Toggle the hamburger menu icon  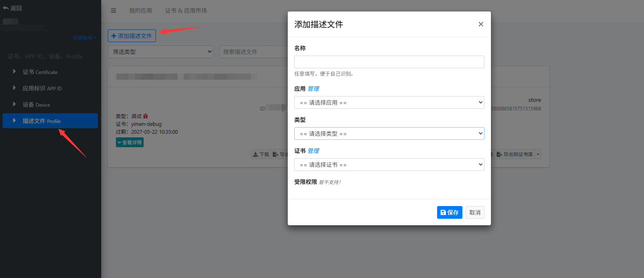coord(113,11)
